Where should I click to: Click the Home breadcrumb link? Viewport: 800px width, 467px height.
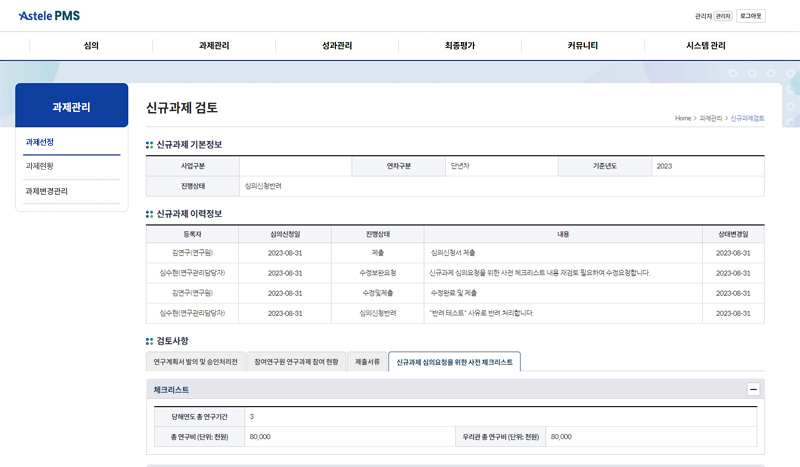click(x=683, y=118)
